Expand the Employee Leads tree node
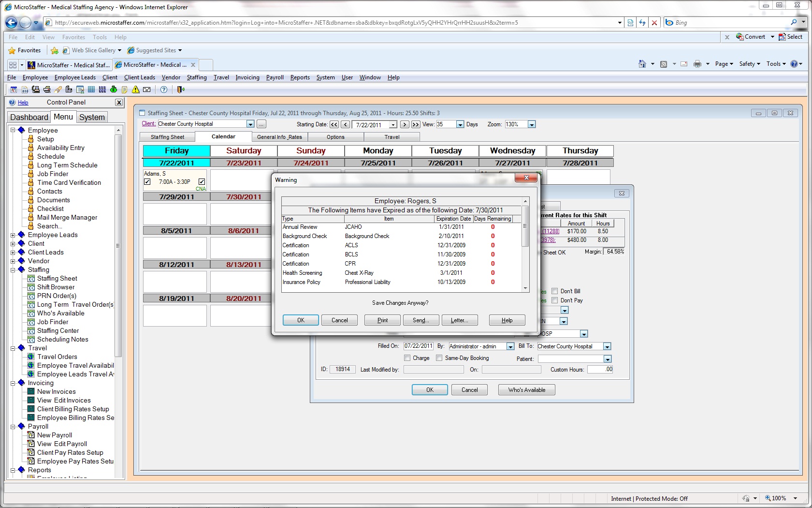Viewport: 812px width, 508px height. 13,235
